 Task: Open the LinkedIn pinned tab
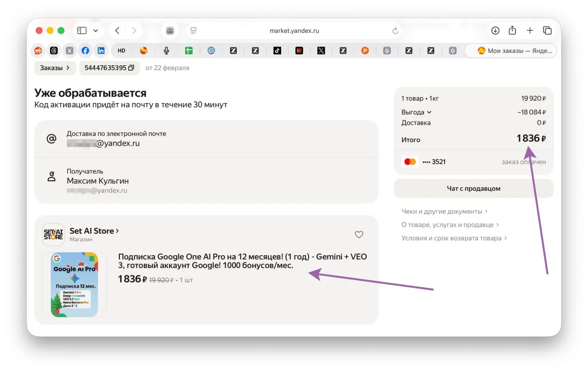click(x=101, y=51)
